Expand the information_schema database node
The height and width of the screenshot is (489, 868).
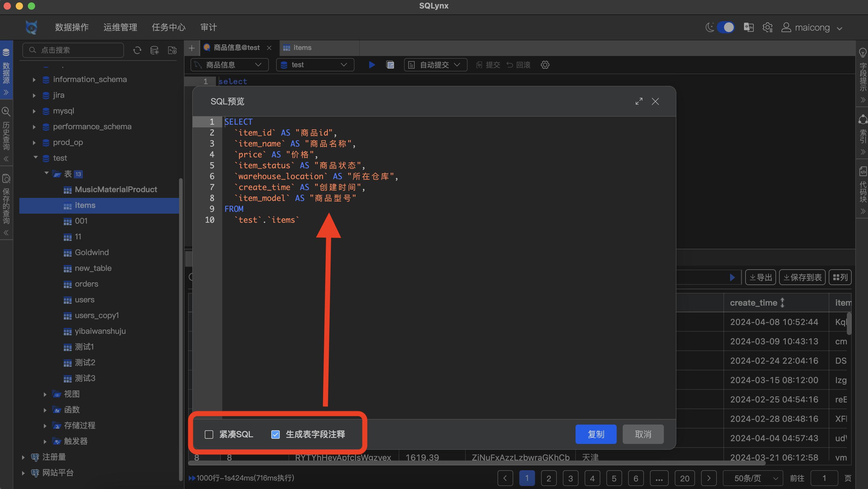tap(34, 80)
